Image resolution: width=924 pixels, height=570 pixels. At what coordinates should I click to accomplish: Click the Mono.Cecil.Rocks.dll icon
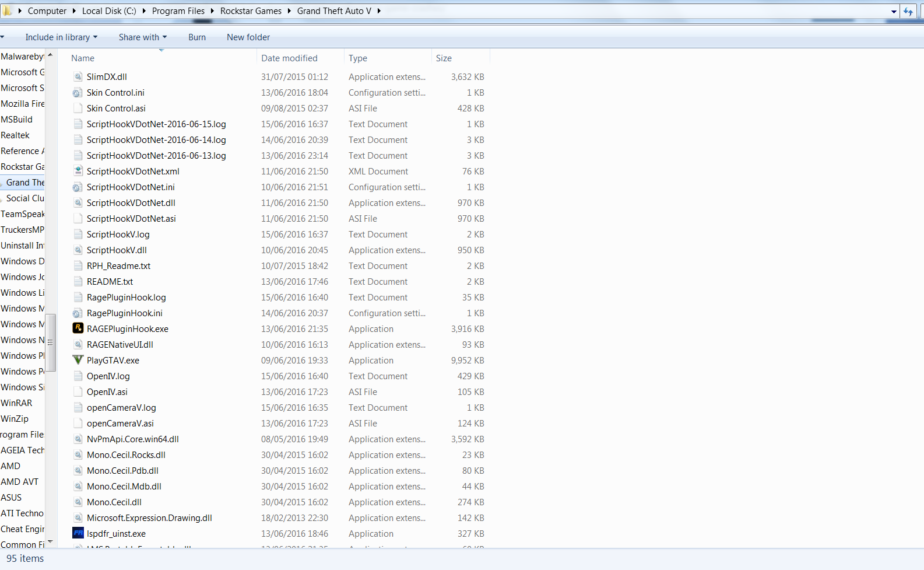pyautogui.click(x=78, y=454)
